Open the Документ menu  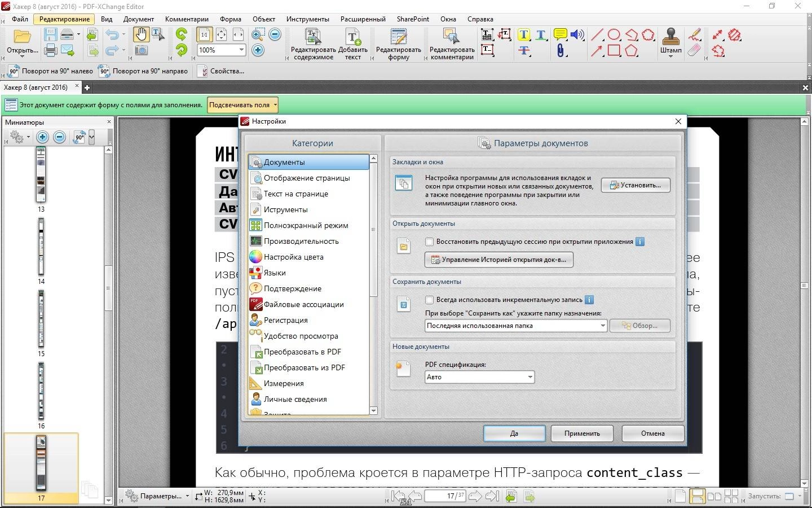(x=139, y=19)
